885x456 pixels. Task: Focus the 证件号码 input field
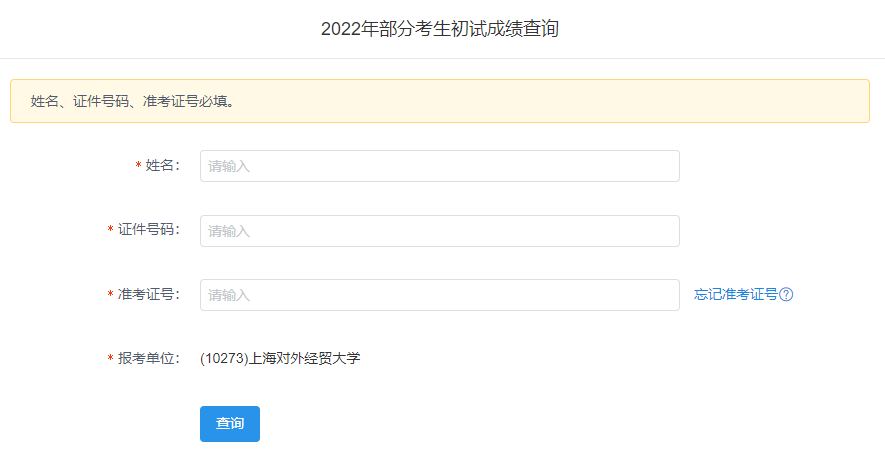439,231
